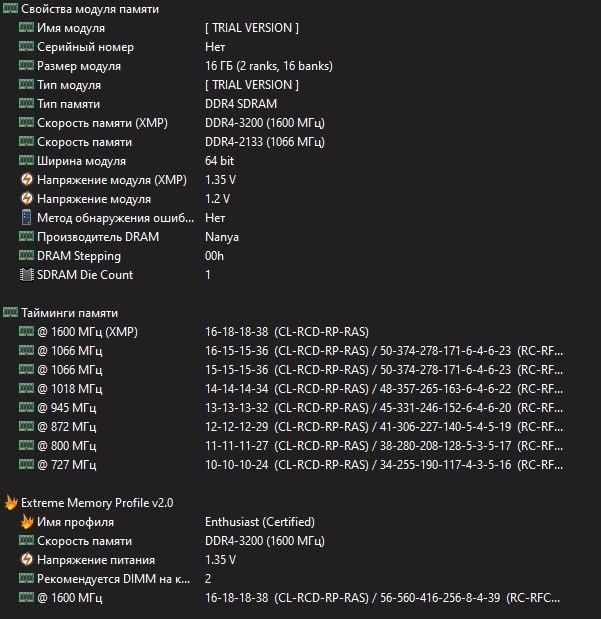
Task: Click the RAM icon next to Рекомендуется DIMM
Action: point(26,578)
